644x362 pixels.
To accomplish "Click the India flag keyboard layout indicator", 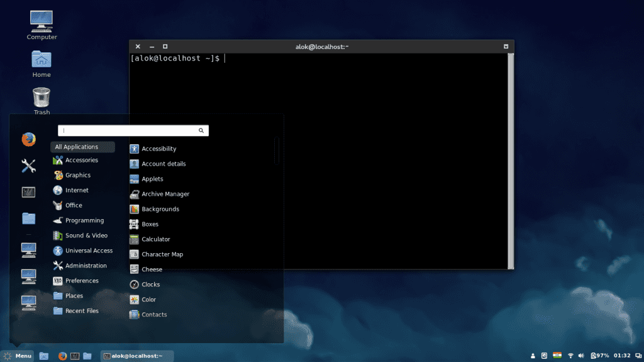I will [x=557, y=356].
